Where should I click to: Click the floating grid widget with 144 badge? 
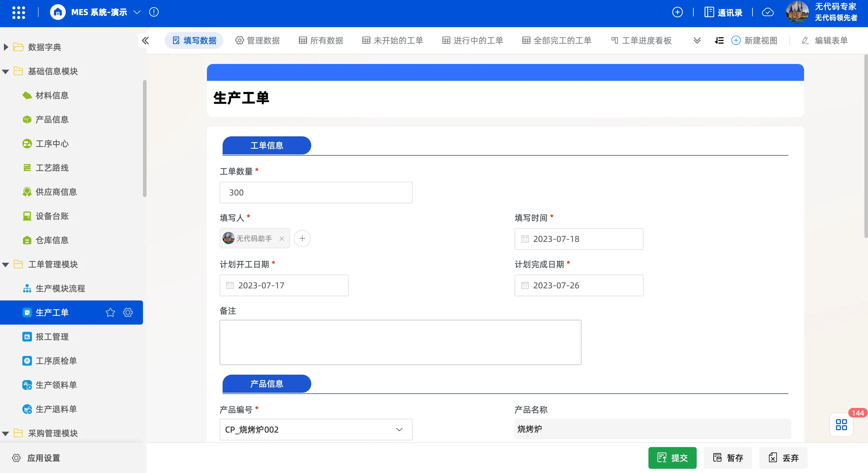[x=841, y=424]
